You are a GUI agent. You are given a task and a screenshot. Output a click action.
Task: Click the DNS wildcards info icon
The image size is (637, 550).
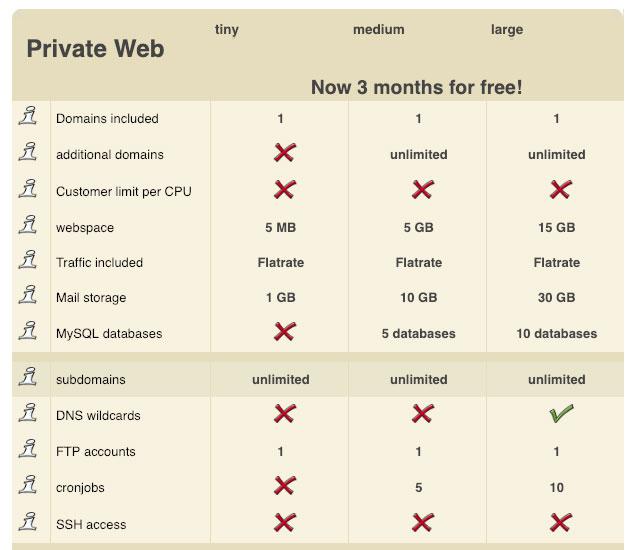(28, 412)
